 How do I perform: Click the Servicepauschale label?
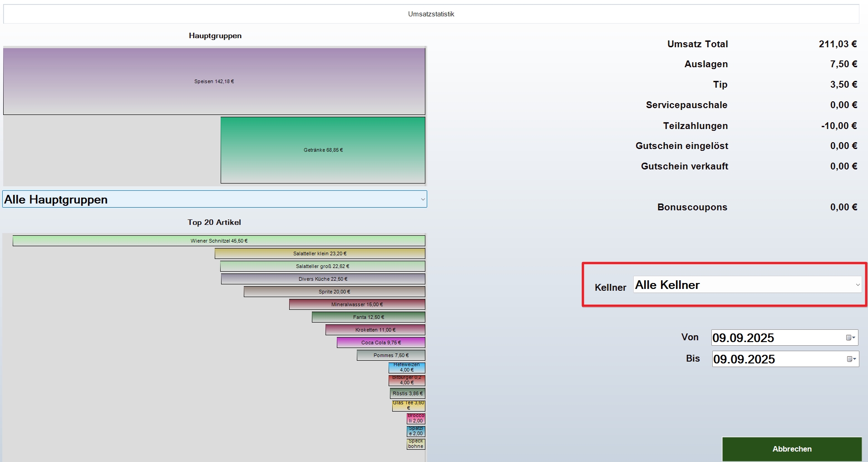[x=686, y=105]
